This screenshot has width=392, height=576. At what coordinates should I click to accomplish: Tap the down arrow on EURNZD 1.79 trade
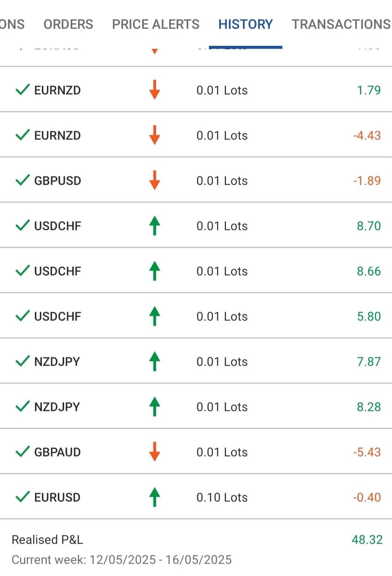point(155,90)
